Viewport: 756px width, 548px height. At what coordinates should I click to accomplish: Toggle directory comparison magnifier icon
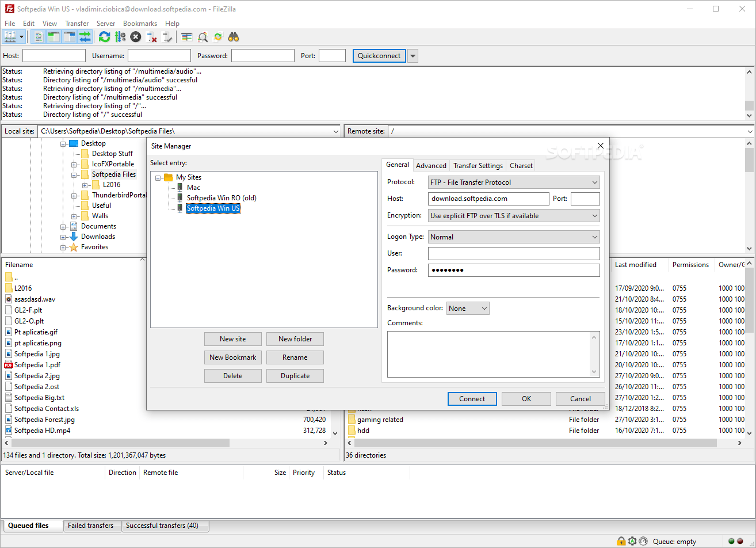(203, 37)
